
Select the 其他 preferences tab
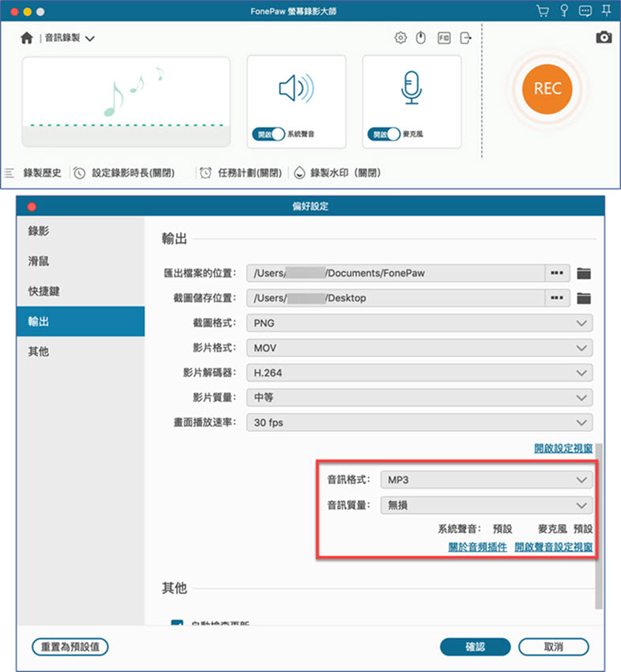[x=81, y=352]
